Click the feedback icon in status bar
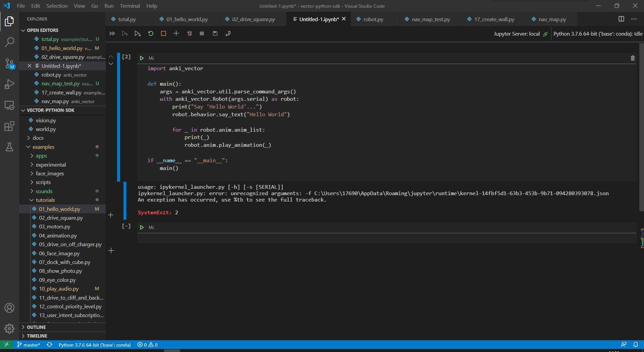This screenshot has width=644, height=352. [623, 345]
